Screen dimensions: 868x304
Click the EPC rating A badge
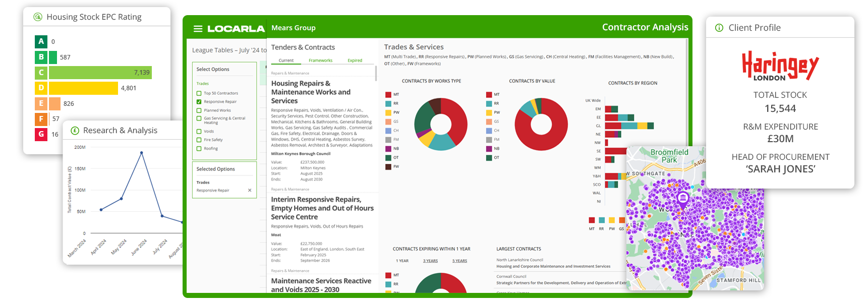[41, 41]
